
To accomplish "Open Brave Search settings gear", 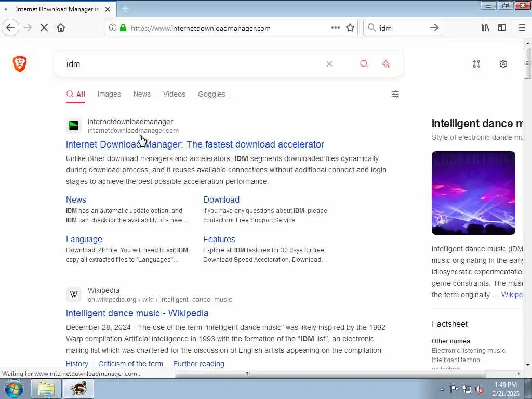I will (503, 64).
